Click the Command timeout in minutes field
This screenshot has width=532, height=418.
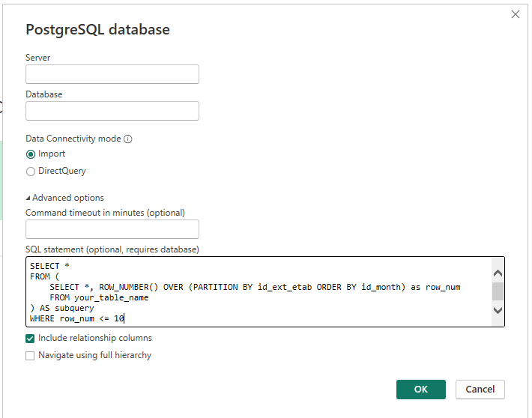tap(112, 229)
